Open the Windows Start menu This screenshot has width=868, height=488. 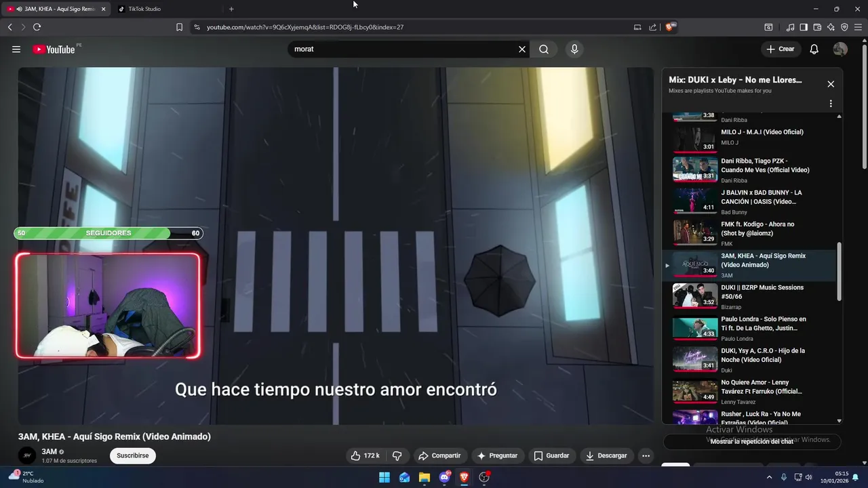click(x=384, y=477)
